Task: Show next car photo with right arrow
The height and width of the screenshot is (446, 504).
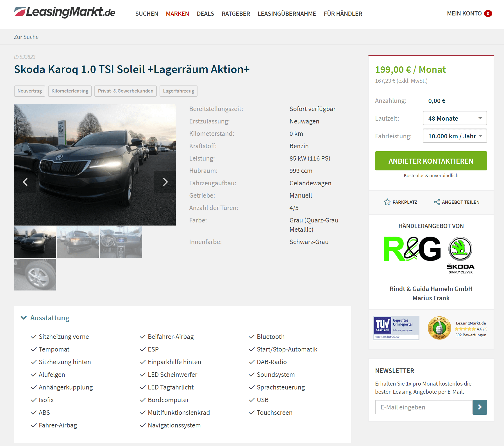Action: [165, 182]
